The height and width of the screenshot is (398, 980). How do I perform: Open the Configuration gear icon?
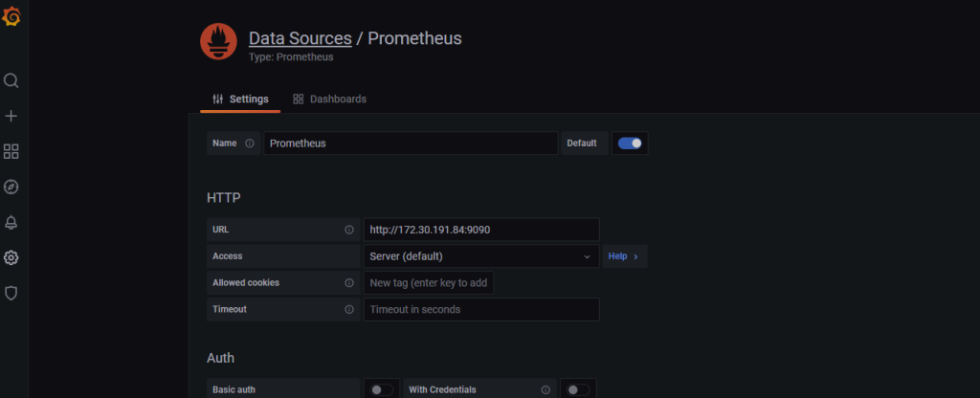[11, 257]
